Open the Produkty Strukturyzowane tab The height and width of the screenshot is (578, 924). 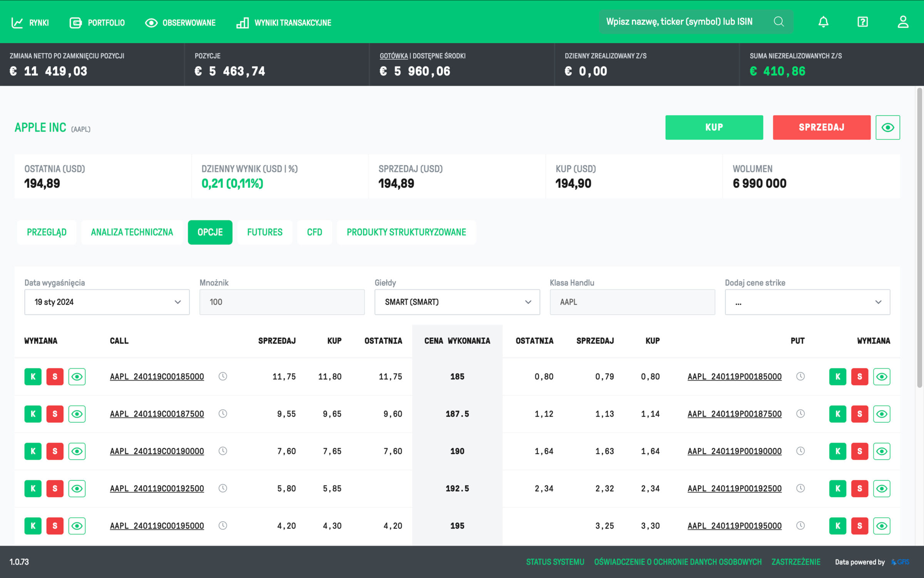point(407,232)
